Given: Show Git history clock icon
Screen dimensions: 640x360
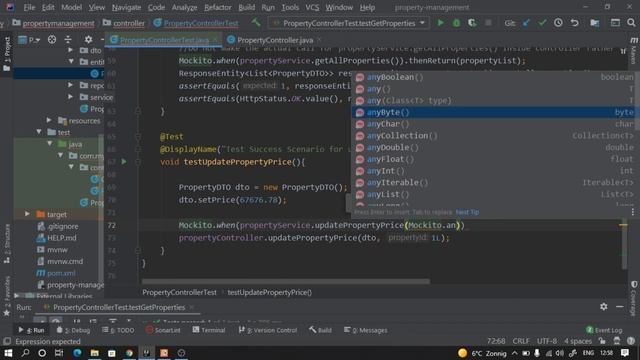Looking at the screenshot, I should coord(558,23).
